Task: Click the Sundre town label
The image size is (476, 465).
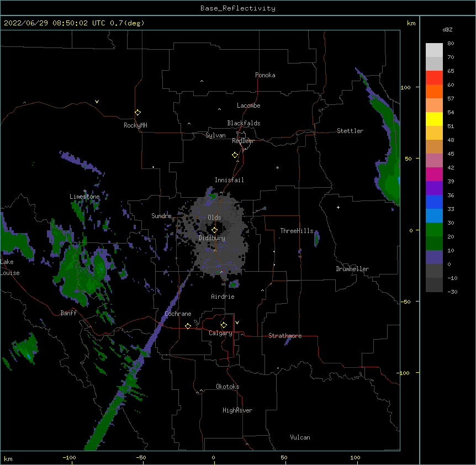Action: point(161,216)
